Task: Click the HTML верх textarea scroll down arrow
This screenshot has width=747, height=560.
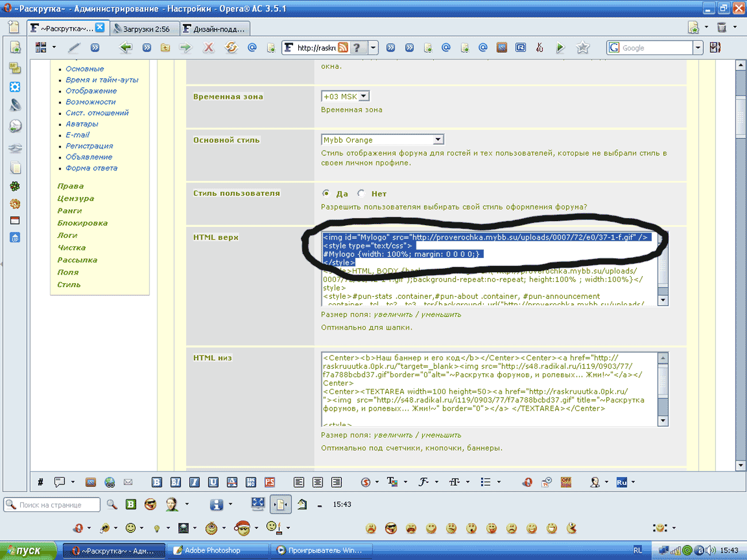Action: [663, 300]
